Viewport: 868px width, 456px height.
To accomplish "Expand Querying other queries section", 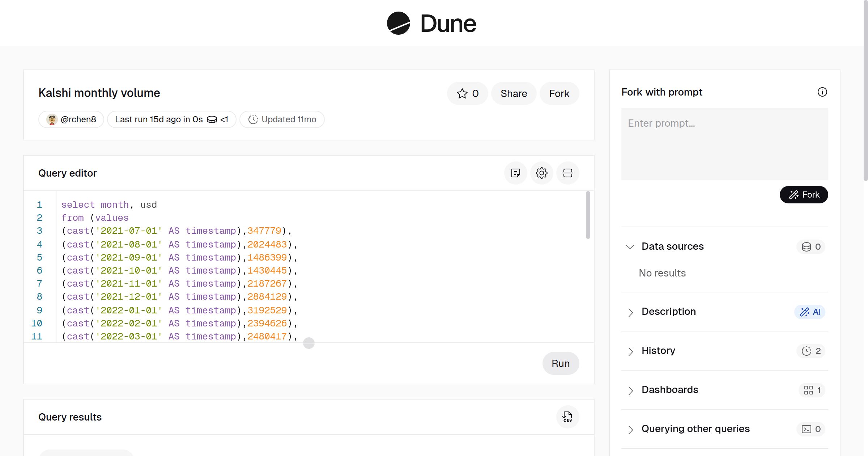I will [x=631, y=430].
